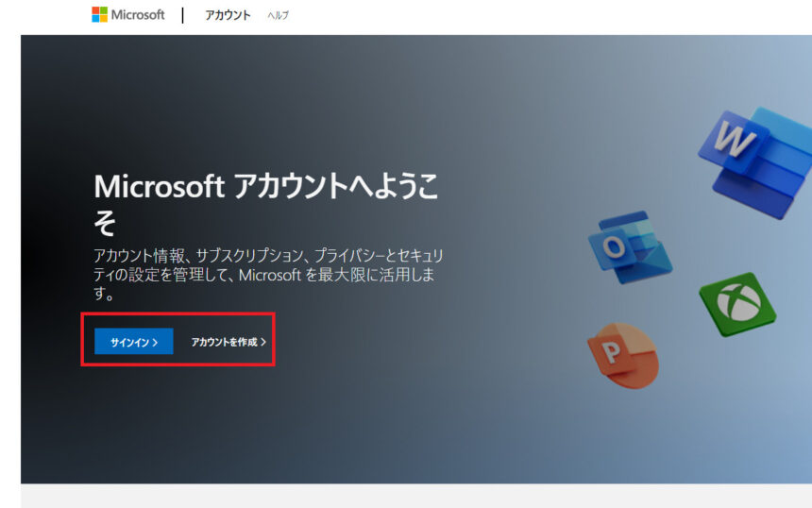Click the description text starting アカウント情報
The width and height of the screenshot is (812, 508).
pos(268,275)
